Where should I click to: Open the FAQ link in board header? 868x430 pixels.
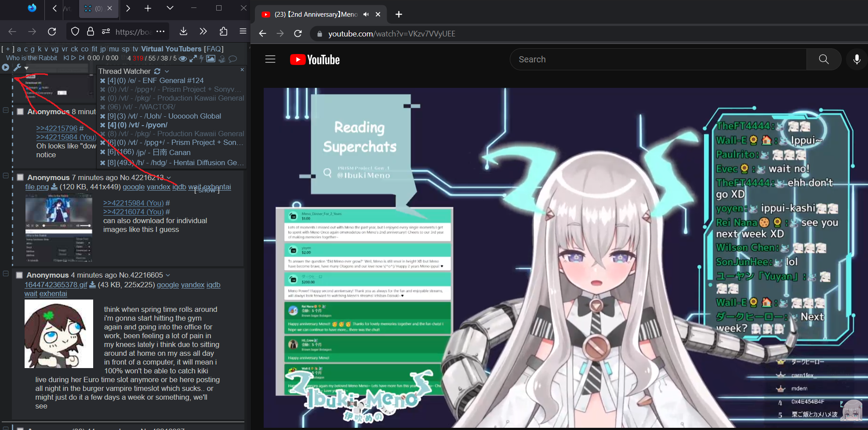click(x=214, y=49)
